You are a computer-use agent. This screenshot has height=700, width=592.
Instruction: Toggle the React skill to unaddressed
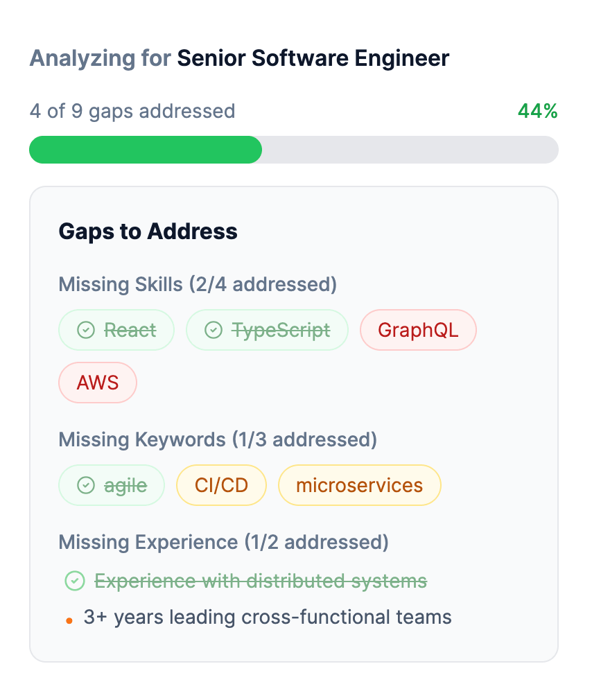[116, 330]
